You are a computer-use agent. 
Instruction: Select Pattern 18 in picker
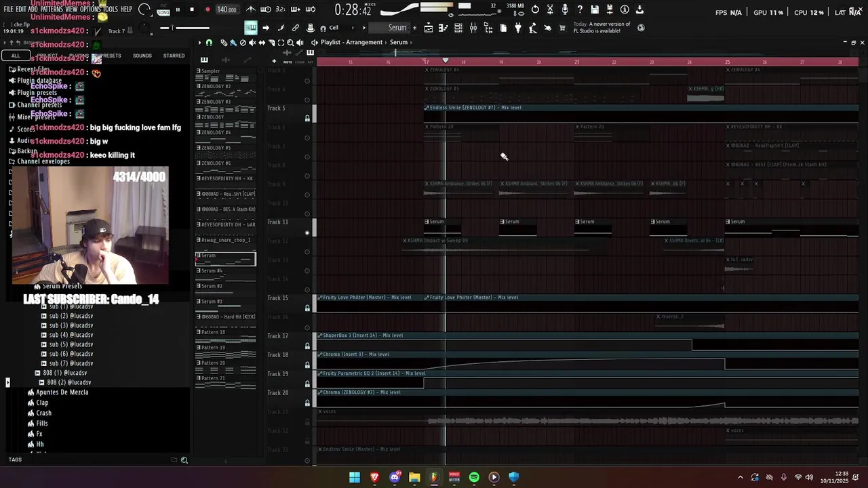(226, 335)
